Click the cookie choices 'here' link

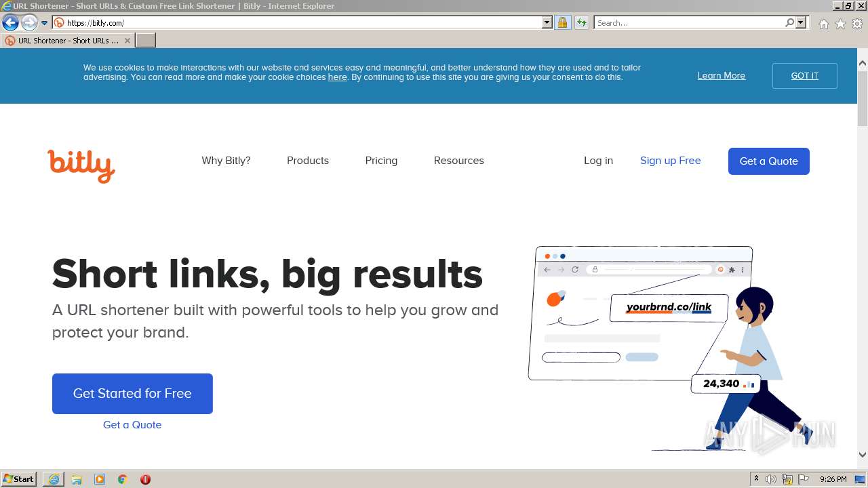pos(337,77)
